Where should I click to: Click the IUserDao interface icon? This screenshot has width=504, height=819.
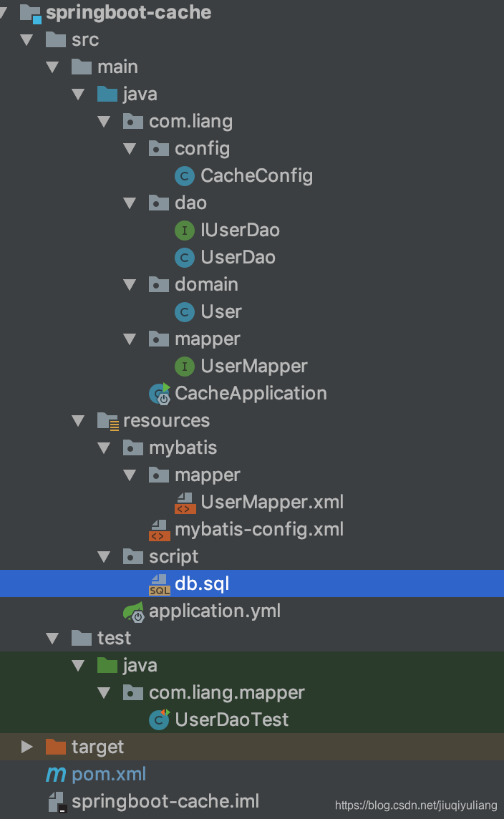pyautogui.click(x=185, y=231)
